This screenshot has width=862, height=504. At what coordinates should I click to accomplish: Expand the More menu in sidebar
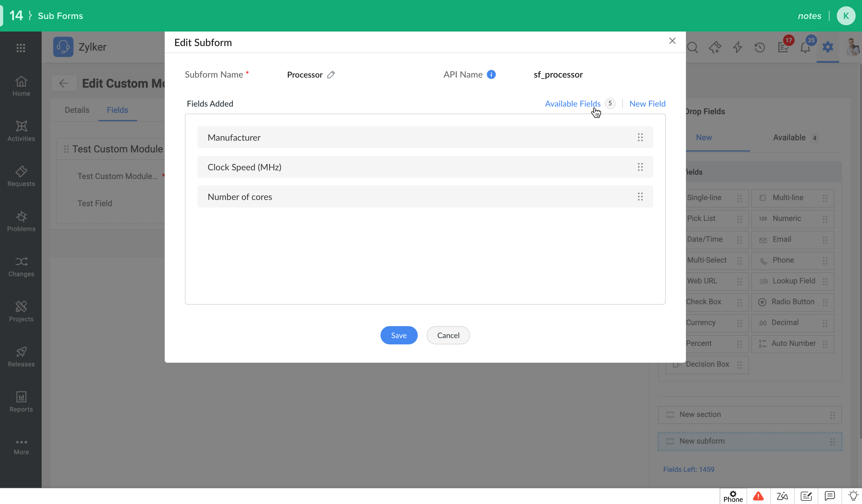[21, 446]
